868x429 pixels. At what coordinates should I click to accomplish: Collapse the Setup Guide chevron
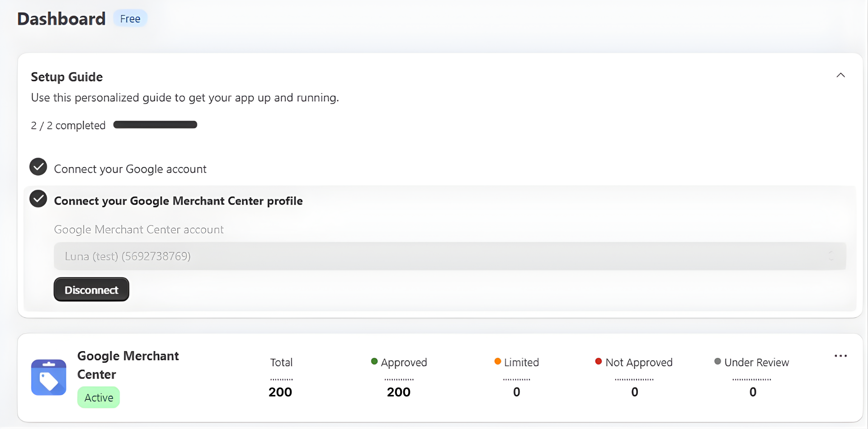840,76
